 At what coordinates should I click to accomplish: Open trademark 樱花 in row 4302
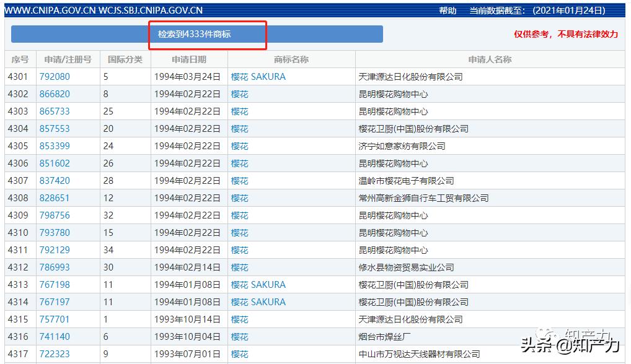(239, 94)
